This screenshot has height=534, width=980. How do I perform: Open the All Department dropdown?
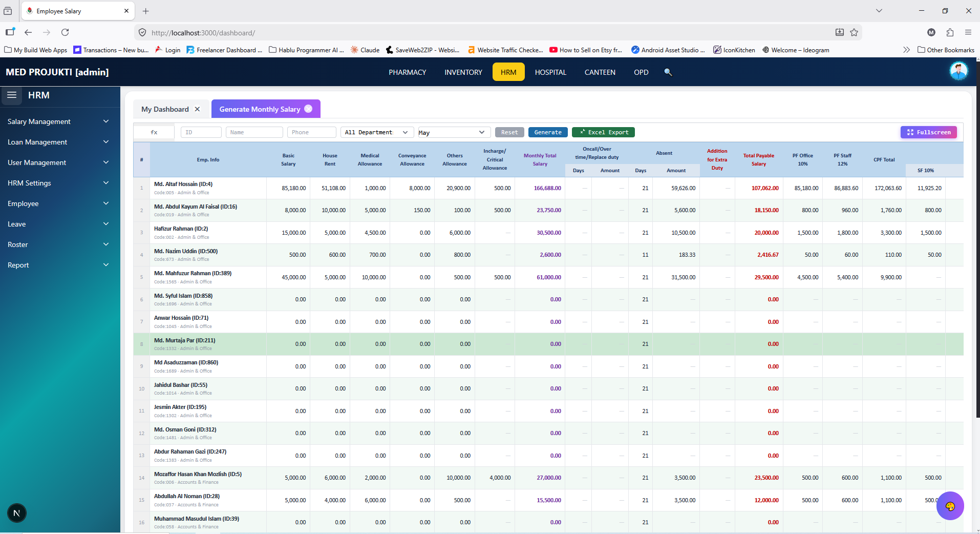pyautogui.click(x=377, y=132)
